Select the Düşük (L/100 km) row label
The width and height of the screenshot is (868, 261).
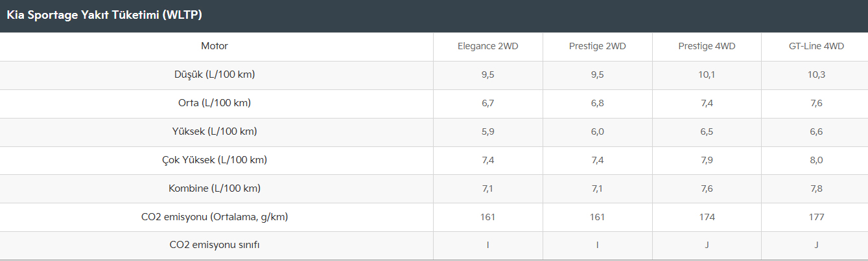tap(215, 74)
